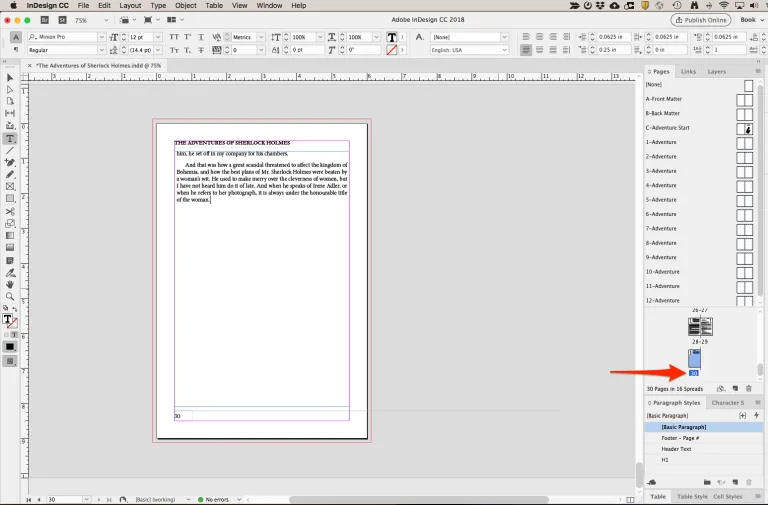Open the [None] character style dropdown
This screenshot has height=505, width=768.
(504, 37)
